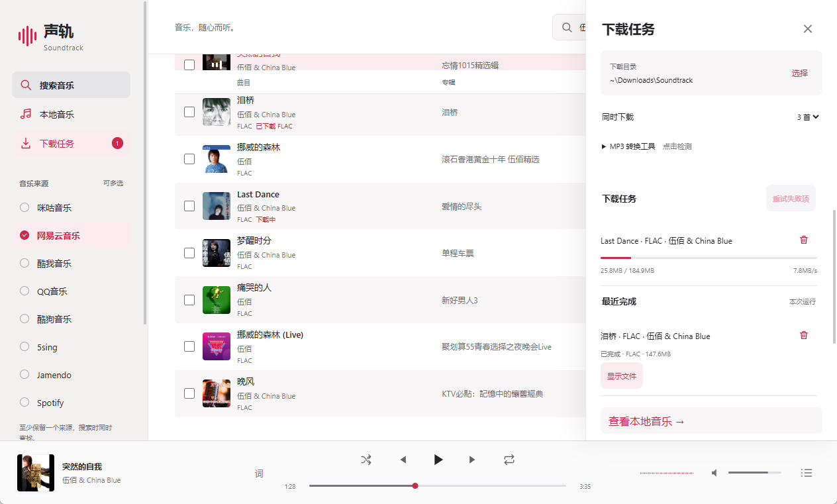The height and width of the screenshot is (504, 837).
Task: Open the 下载任务 sidebar item
Action: tap(71, 143)
